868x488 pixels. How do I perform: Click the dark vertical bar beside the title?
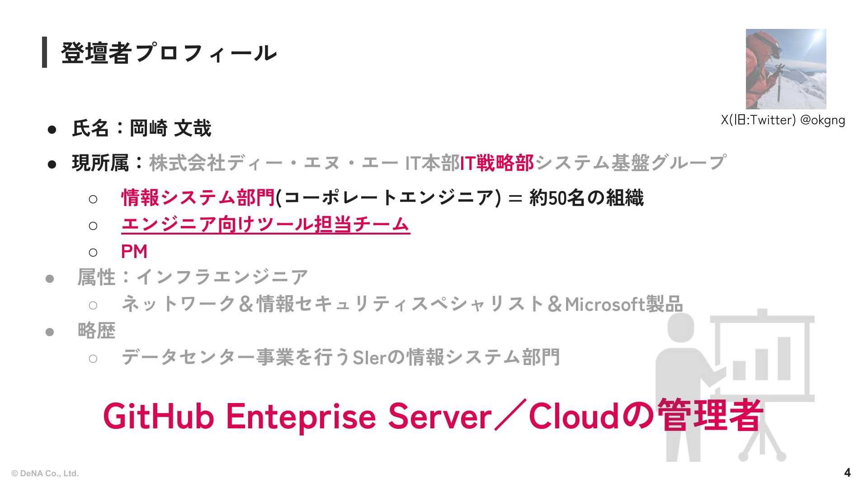[45, 52]
